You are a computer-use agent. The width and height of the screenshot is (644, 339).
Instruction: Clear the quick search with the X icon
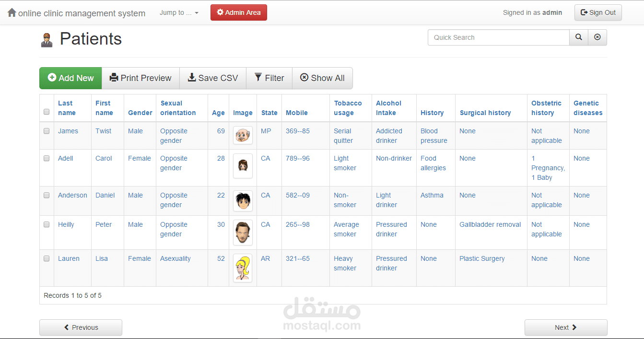coord(597,37)
